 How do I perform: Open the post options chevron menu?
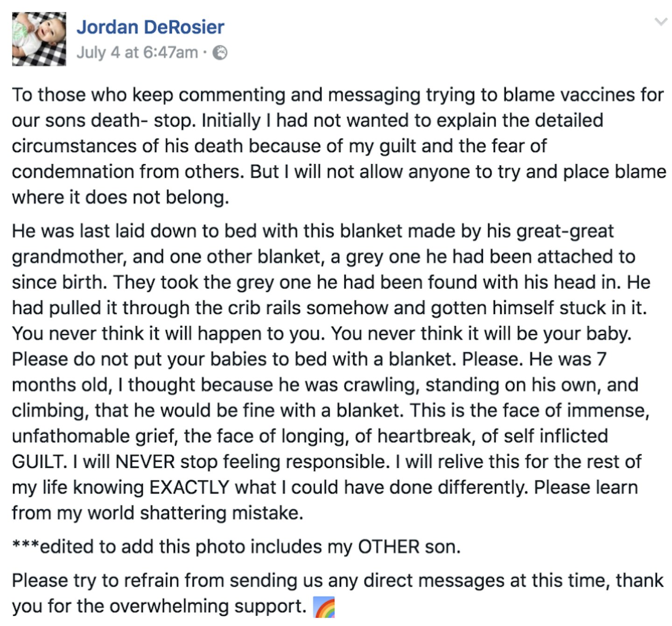(x=661, y=22)
